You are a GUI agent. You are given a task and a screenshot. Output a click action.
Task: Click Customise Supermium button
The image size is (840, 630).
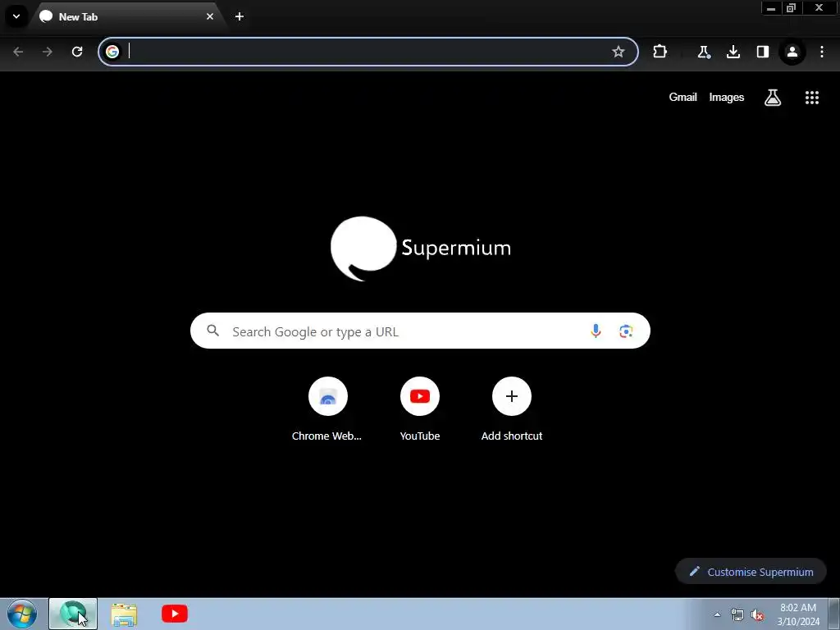coord(751,572)
